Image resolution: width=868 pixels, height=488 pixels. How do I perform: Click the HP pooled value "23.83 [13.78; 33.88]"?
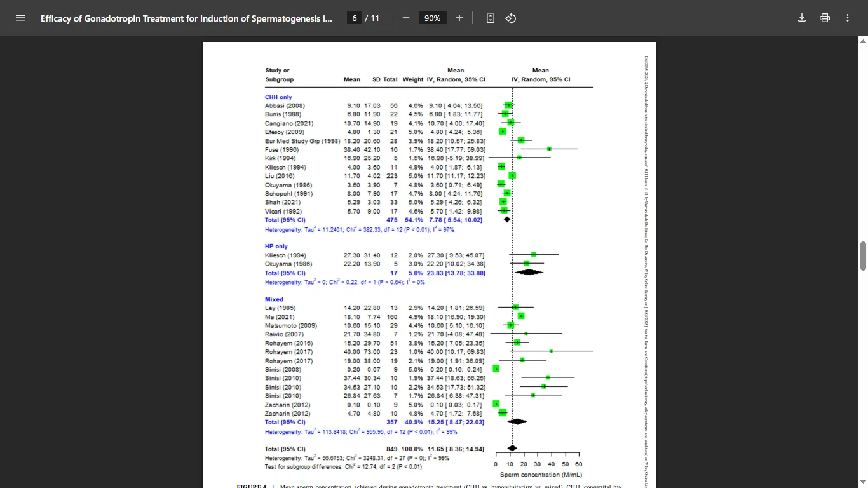(456, 273)
